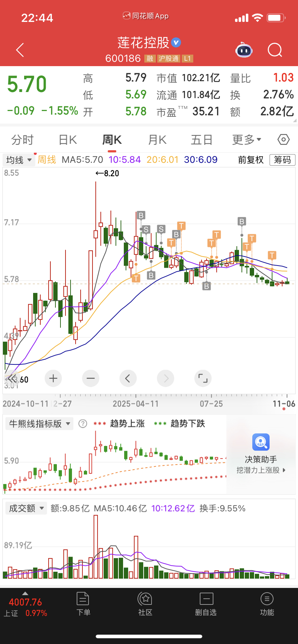Open chart settings hexagon icon
Image resolution: width=298 pixels, height=644 pixels.
284,139
